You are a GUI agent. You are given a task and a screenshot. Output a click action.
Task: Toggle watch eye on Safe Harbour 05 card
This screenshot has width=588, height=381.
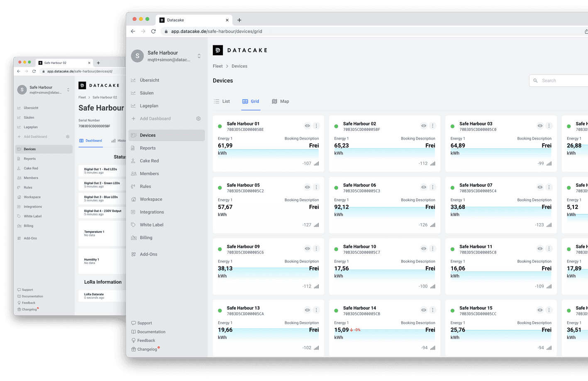[307, 187]
